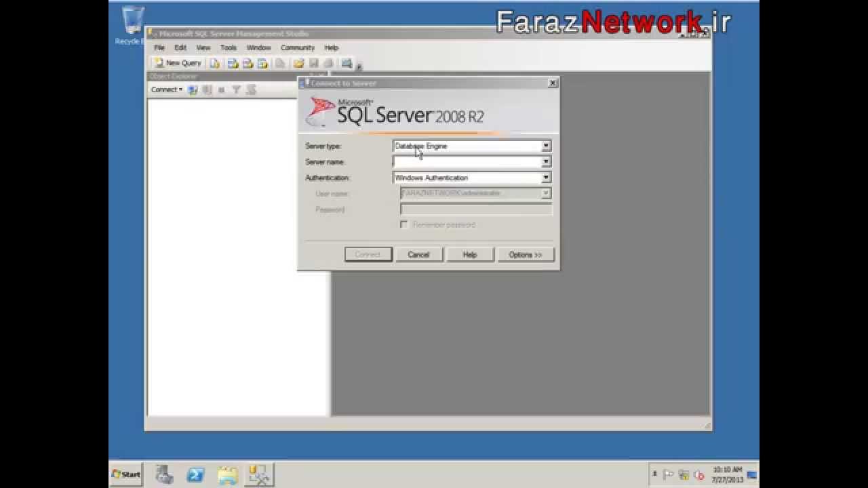Open a Database Engine Query from toolbar
Screen dimensions: 868x488
tap(215, 63)
